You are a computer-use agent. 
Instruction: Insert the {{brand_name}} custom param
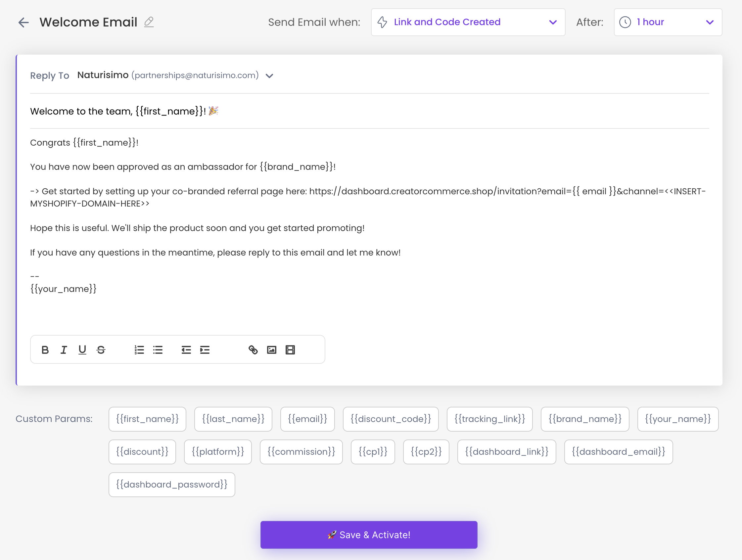click(585, 419)
